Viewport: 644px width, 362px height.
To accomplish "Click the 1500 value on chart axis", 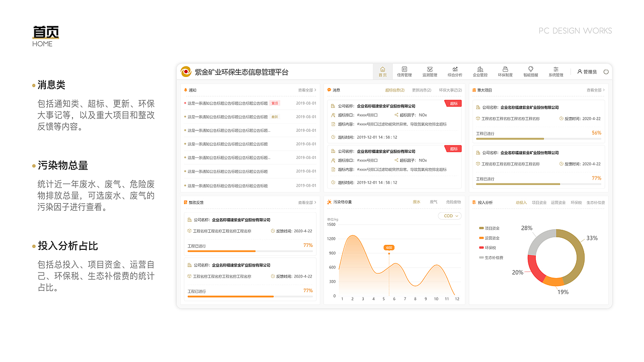I will point(331,225).
